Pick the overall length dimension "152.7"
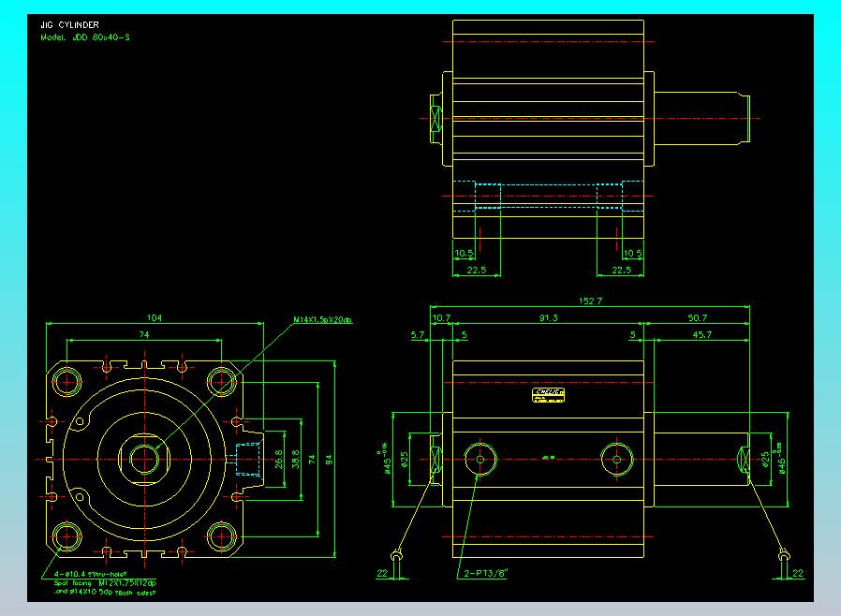 tap(590, 301)
